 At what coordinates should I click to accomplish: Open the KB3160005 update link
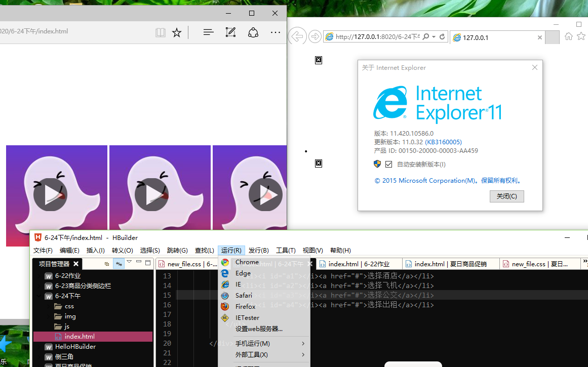coord(443,142)
